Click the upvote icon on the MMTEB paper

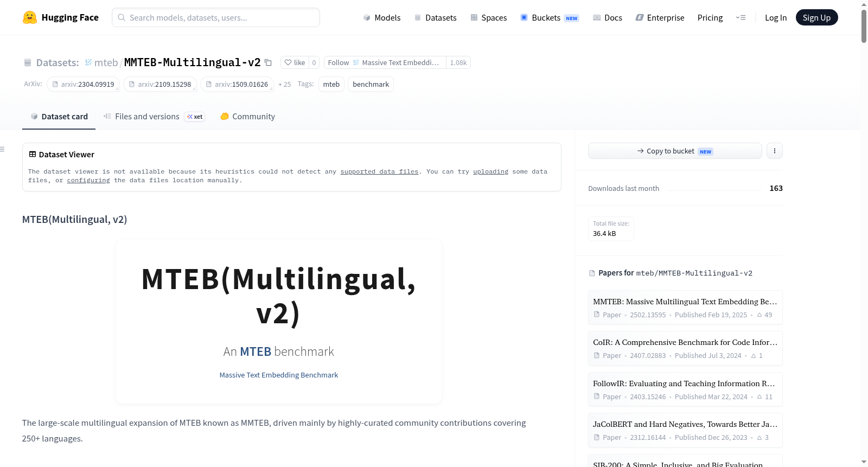[759, 315]
